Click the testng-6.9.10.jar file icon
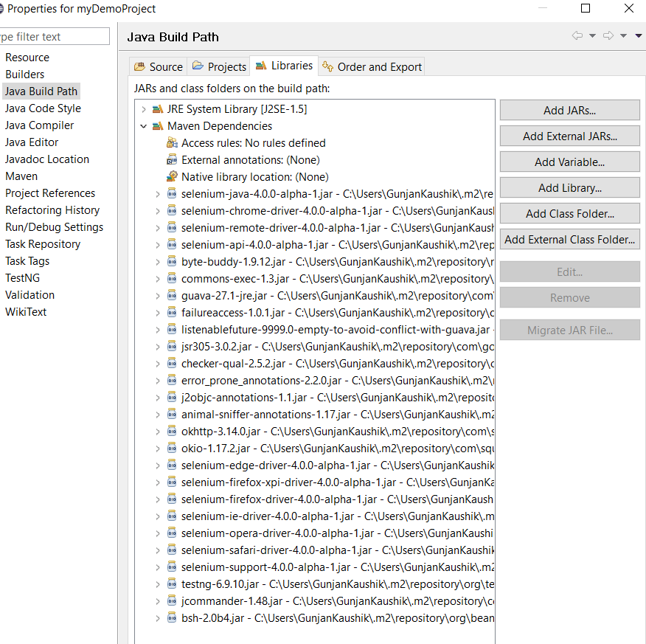This screenshot has width=646, height=644. [172, 584]
